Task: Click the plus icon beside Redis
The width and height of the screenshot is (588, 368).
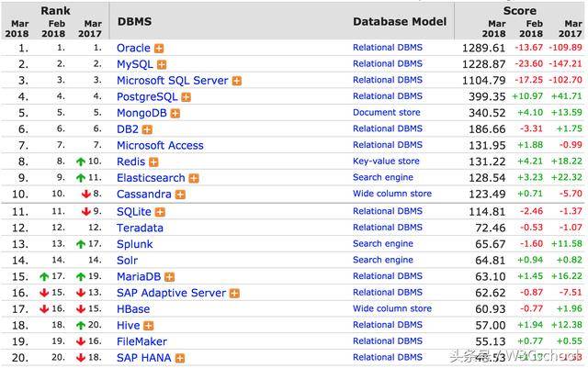Action: click(x=153, y=162)
